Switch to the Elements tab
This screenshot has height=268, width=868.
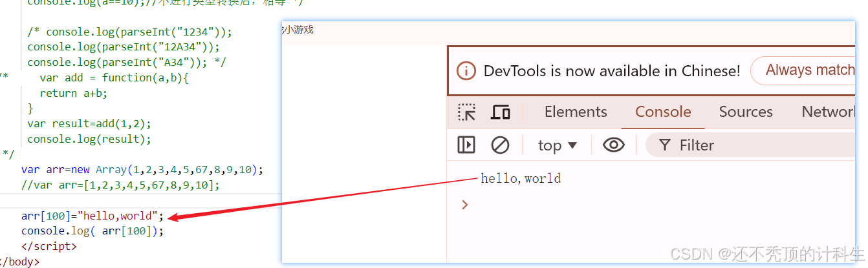[576, 112]
